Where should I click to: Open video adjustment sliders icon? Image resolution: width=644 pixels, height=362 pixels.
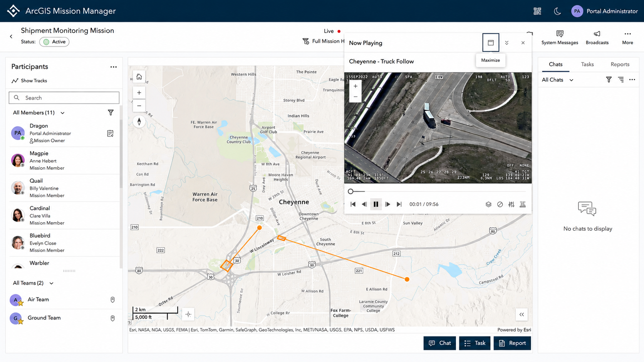click(511, 204)
